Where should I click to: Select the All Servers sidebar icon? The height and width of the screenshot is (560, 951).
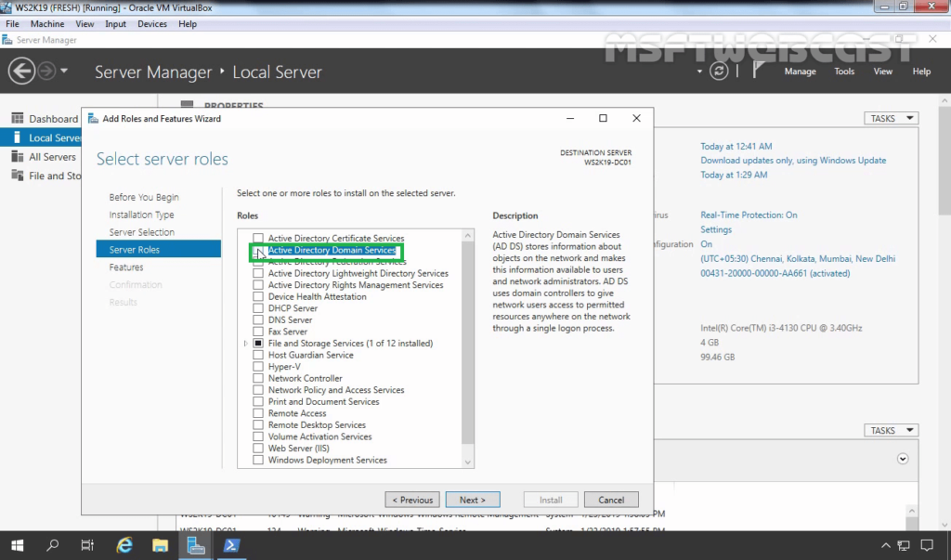pos(18,157)
